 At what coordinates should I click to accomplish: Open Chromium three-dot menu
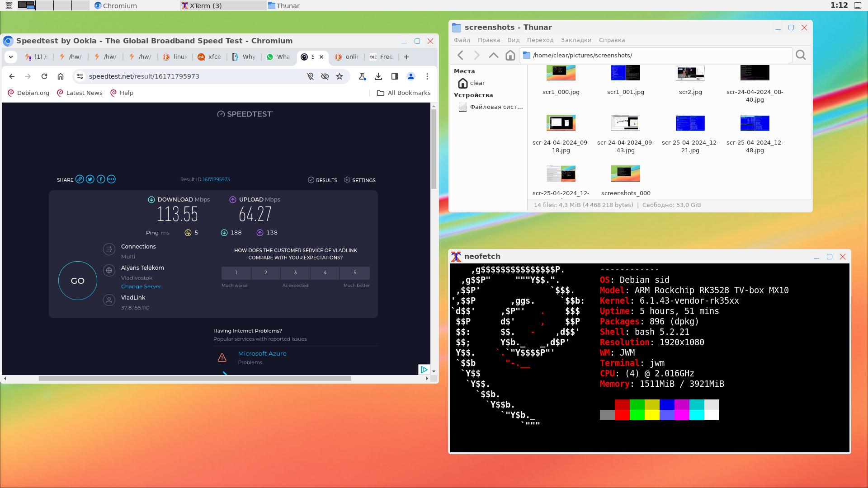click(x=427, y=76)
